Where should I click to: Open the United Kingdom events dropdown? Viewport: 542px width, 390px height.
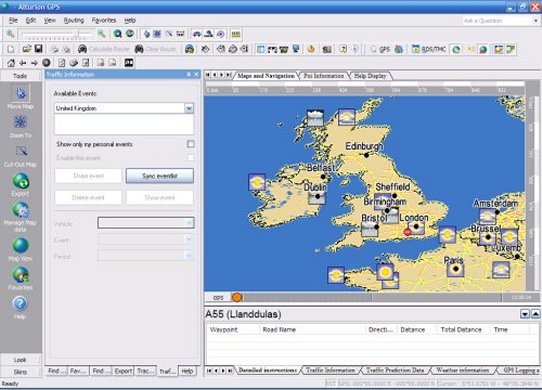(189, 108)
